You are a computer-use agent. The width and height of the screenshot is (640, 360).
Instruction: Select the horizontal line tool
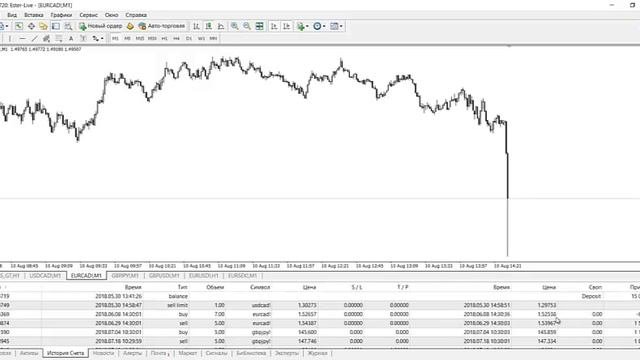click(x=22, y=38)
